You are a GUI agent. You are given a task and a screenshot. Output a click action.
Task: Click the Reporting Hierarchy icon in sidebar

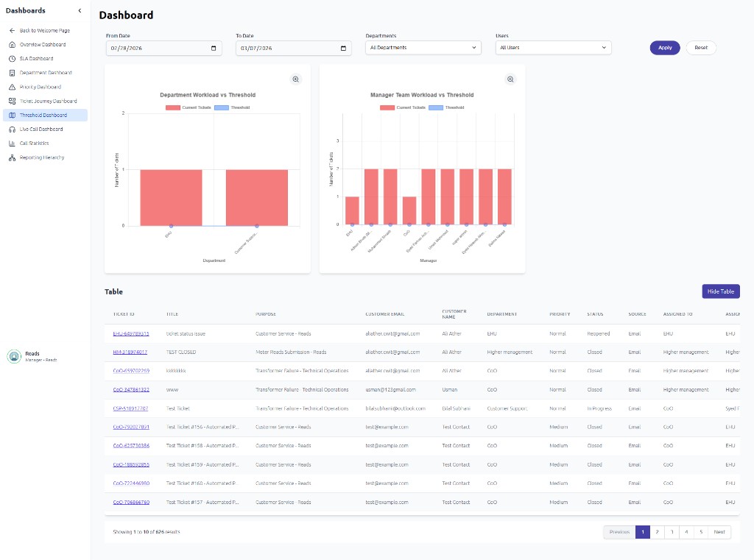[x=12, y=157]
